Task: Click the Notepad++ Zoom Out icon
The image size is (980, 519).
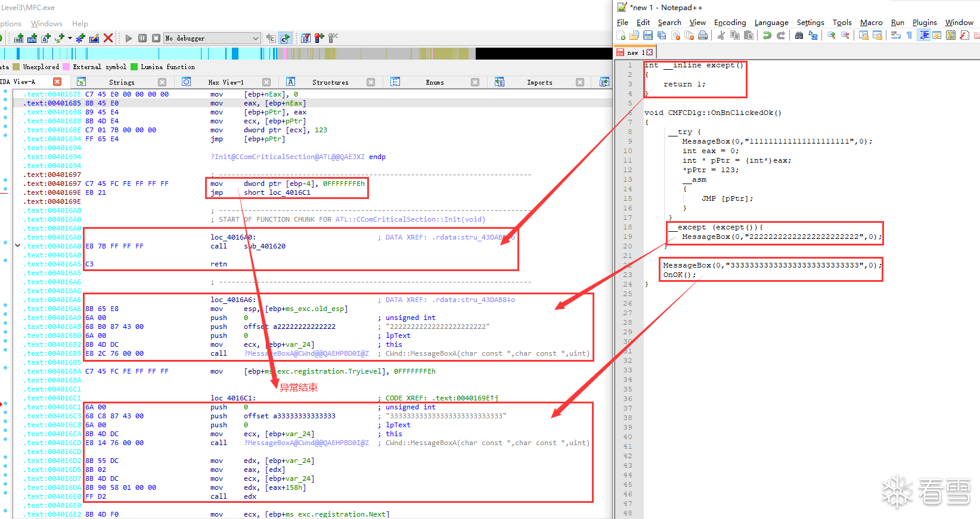Action: (845, 35)
